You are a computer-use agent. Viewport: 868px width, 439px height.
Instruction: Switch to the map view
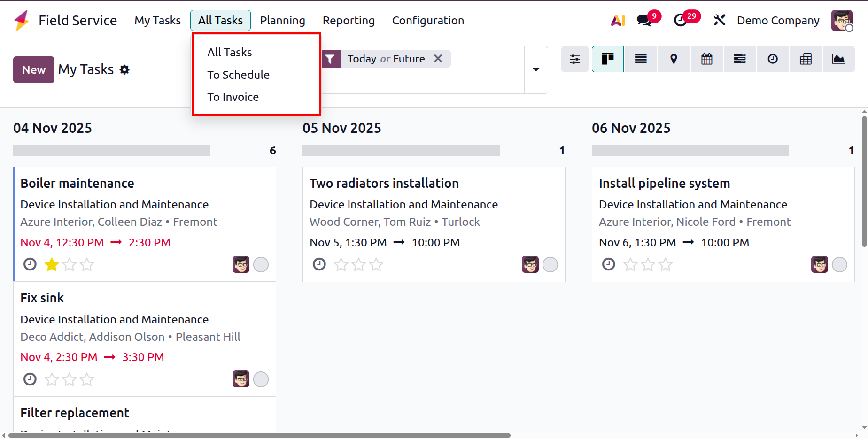pos(674,59)
